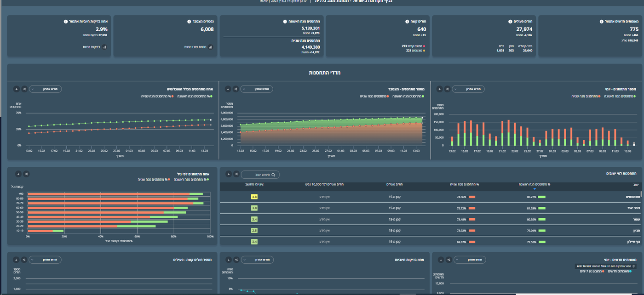
Task: Download the daily vaccinations (מספר מתחסנים - יומי) chart
Action: coord(439,89)
